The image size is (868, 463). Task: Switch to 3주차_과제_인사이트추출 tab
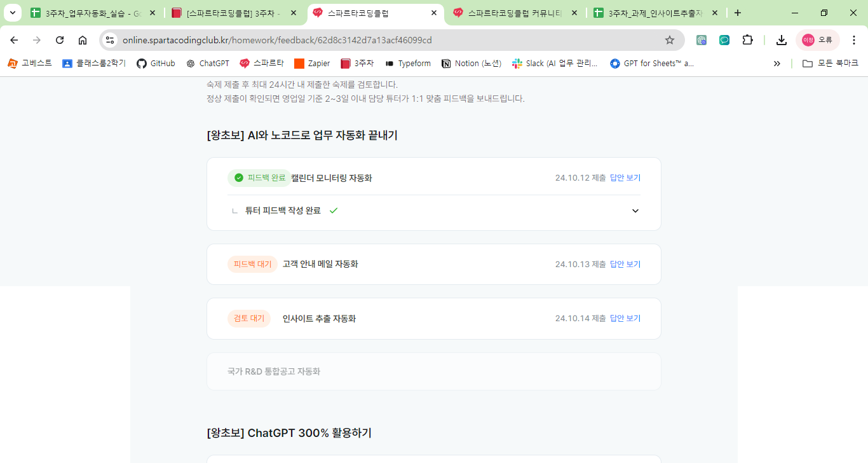coord(656,13)
